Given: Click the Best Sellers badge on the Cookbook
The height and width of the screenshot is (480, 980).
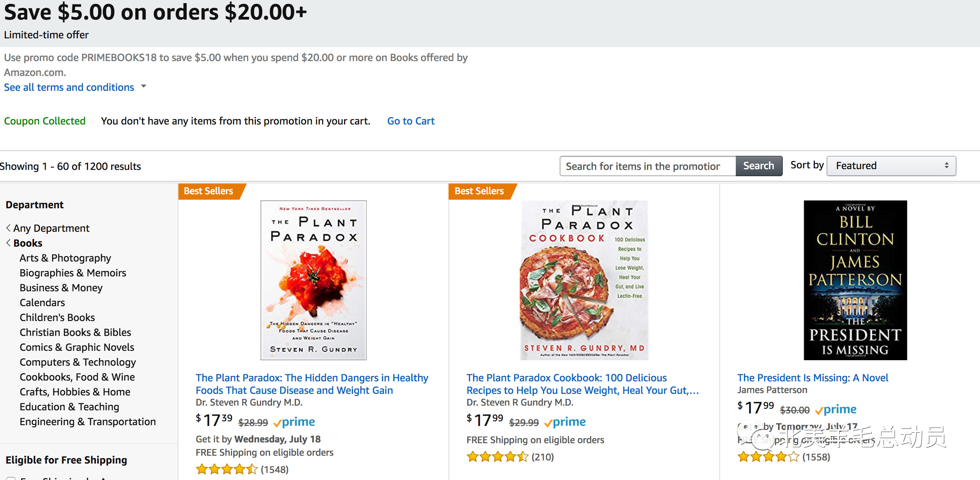Looking at the screenshot, I should click(x=479, y=191).
